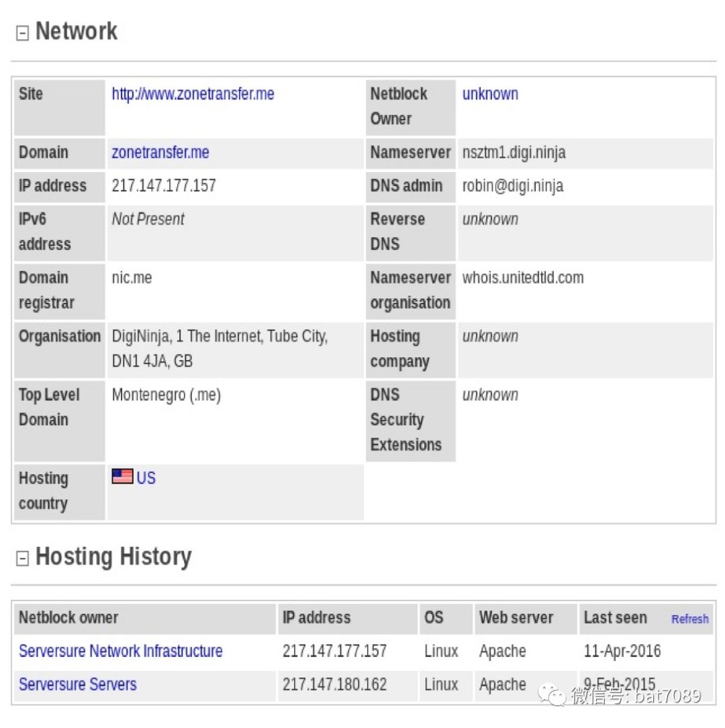Select whois.unitedtld.com nameserver organisation
Viewport: 725px width, 728px height.
click(x=523, y=277)
